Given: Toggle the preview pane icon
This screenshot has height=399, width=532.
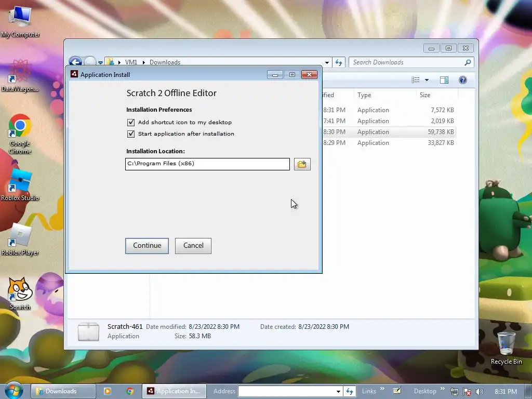Looking at the screenshot, I should (444, 80).
